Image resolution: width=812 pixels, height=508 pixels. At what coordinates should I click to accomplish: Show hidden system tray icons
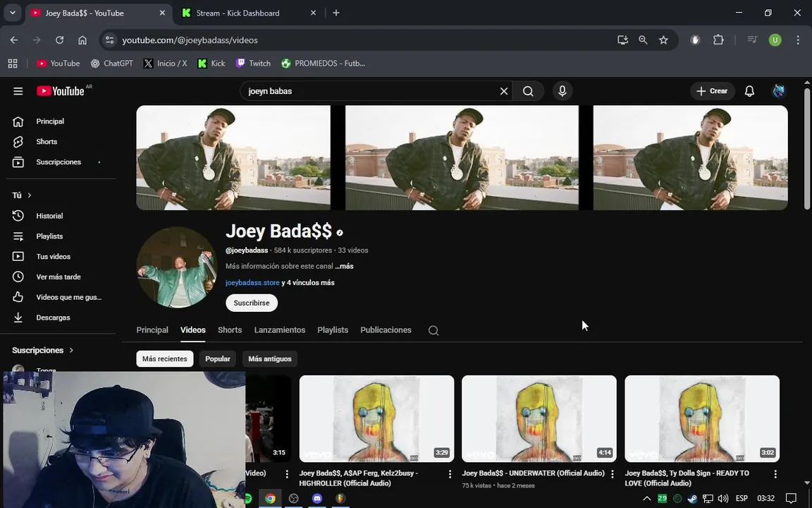(647, 499)
